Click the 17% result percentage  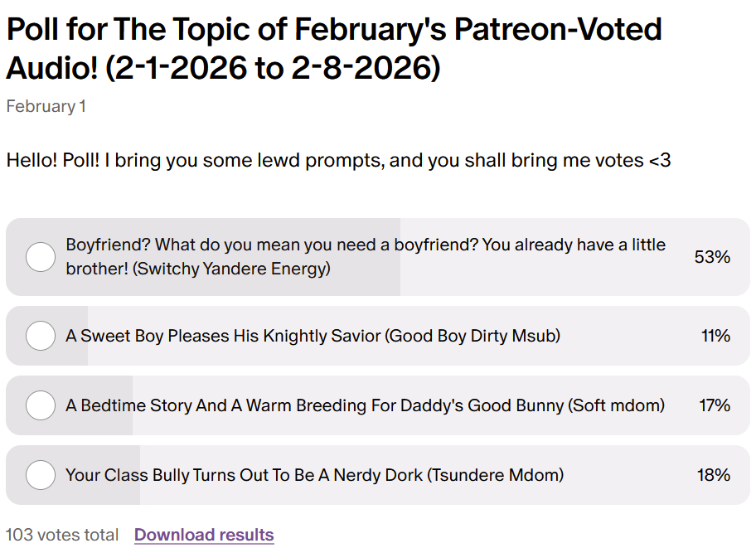714,405
